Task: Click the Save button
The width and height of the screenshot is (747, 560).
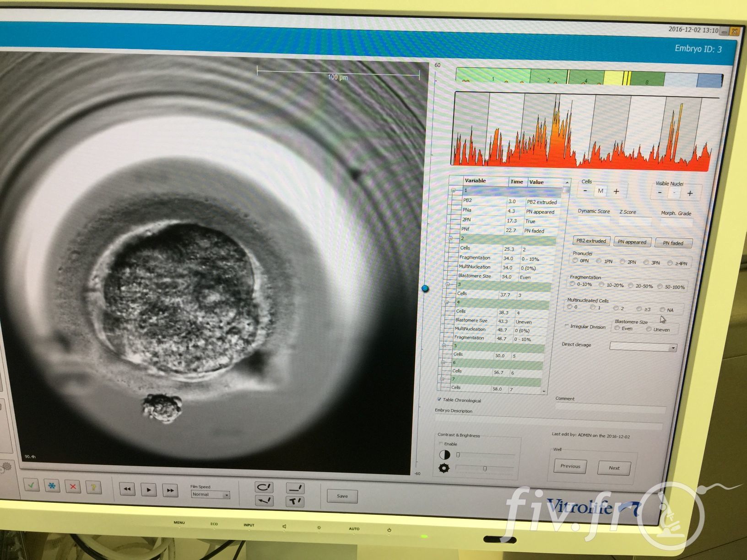Action: 342,496
